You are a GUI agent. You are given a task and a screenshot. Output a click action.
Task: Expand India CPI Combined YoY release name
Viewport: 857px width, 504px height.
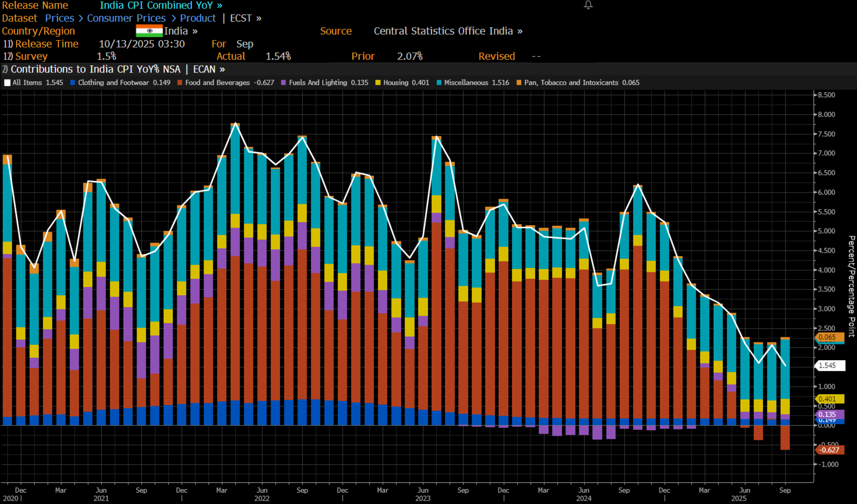[161, 5]
